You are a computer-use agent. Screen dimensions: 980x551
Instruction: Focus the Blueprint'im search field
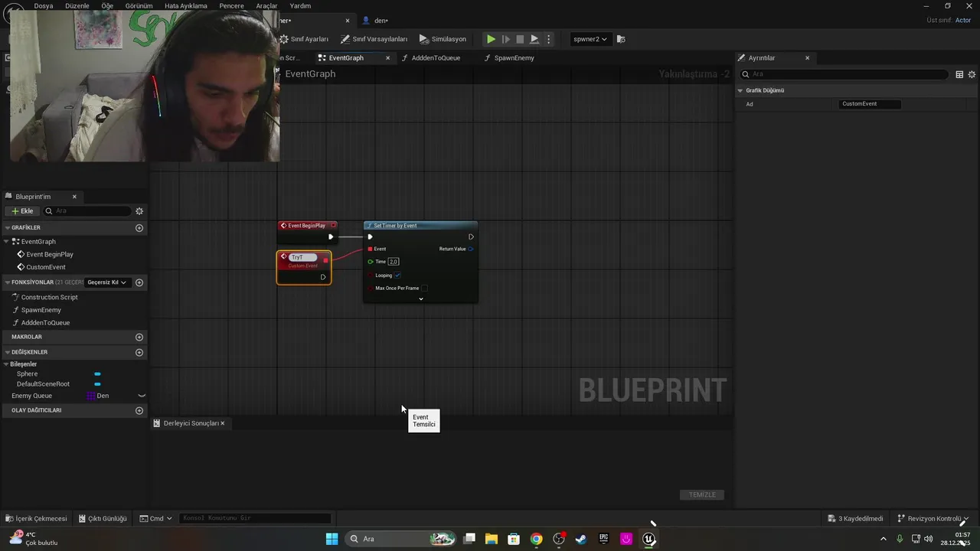point(87,211)
